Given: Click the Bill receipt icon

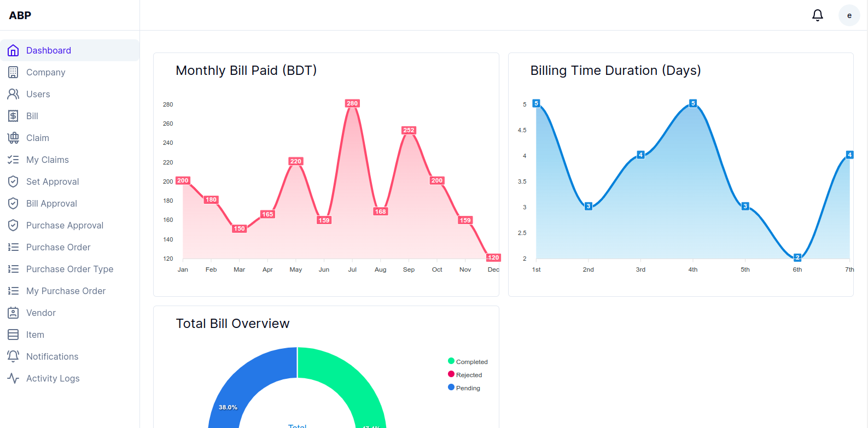Looking at the screenshot, I should click(13, 116).
